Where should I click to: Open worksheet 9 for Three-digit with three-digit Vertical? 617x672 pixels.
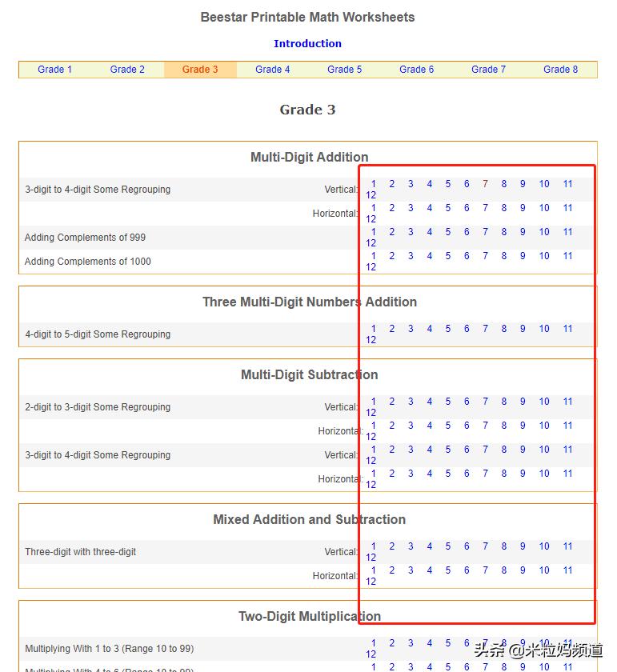coord(523,546)
